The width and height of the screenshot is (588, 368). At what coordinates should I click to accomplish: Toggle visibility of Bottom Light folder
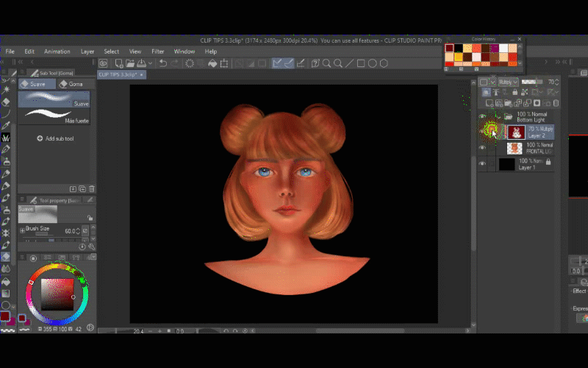pos(482,116)
